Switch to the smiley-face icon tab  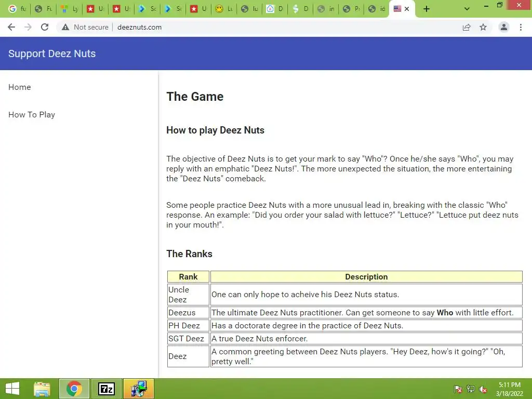point(224,9)
